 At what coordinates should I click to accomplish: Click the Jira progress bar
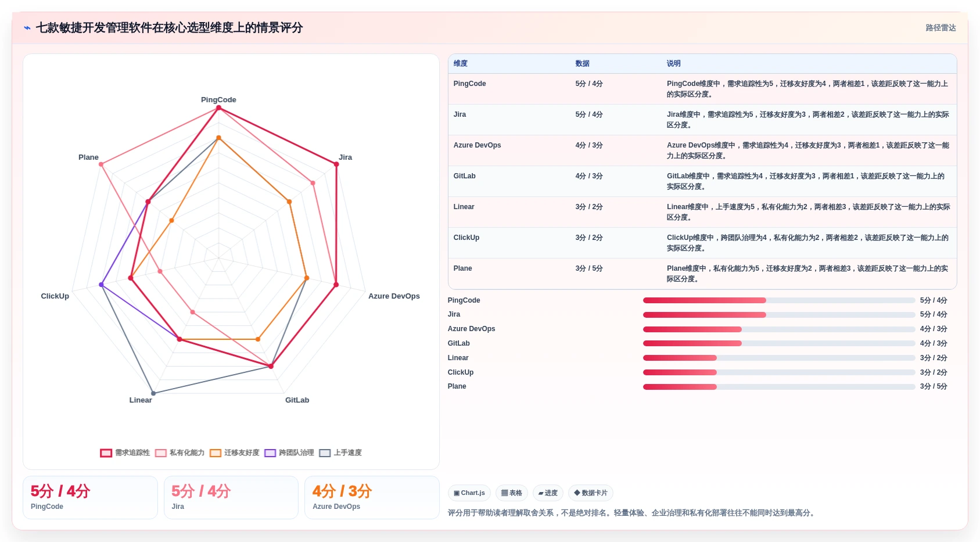click(779, 315)
